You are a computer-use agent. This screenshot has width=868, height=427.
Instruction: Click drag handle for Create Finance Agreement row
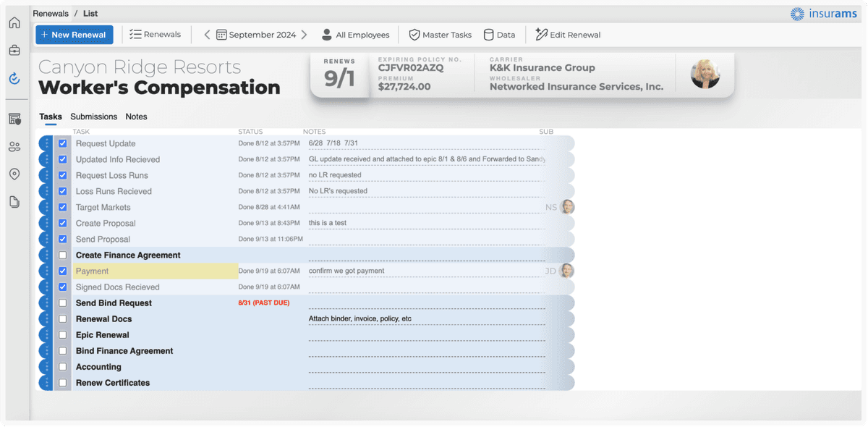coord(46,255)
